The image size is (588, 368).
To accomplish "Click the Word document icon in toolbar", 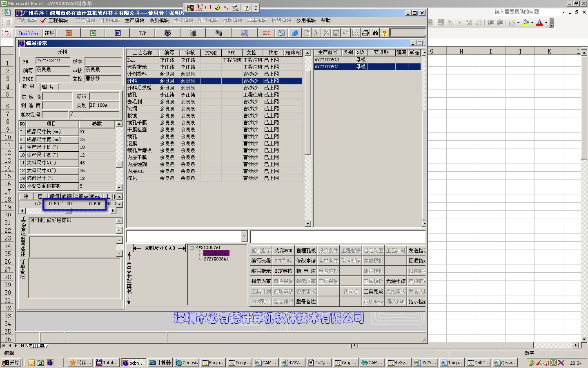I will click(118, 33).
